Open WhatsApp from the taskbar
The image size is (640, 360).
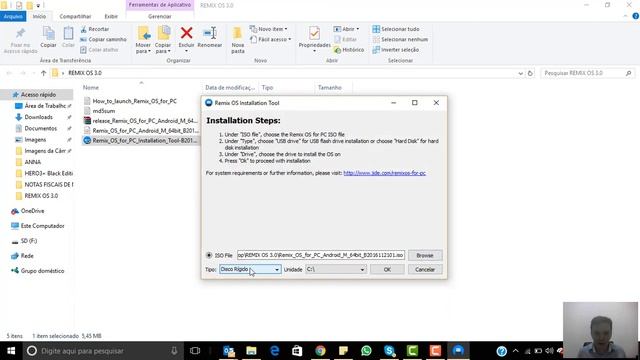coord(366,351)
